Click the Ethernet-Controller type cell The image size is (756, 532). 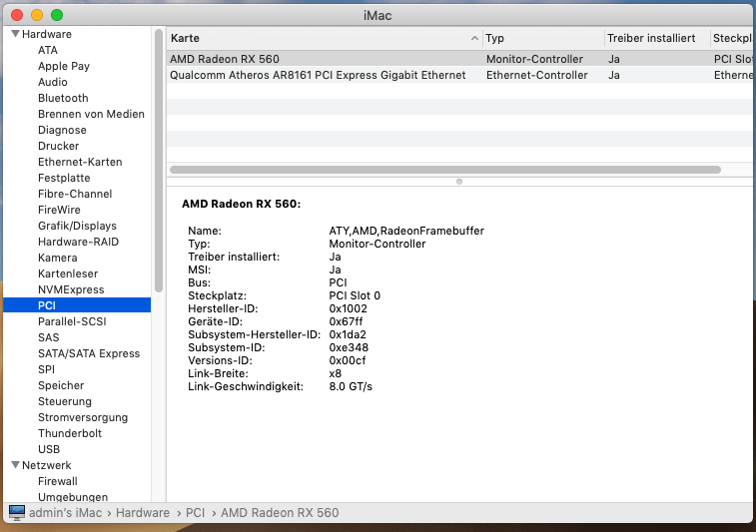point(536,75)
